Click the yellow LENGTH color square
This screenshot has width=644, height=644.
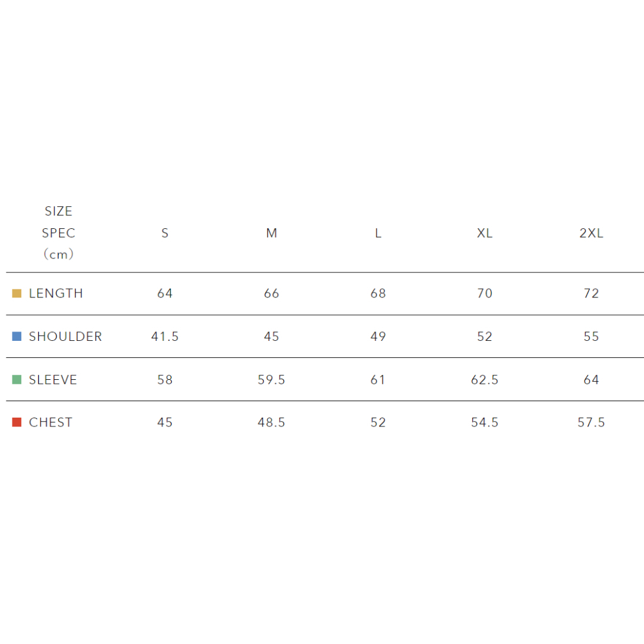17,293
